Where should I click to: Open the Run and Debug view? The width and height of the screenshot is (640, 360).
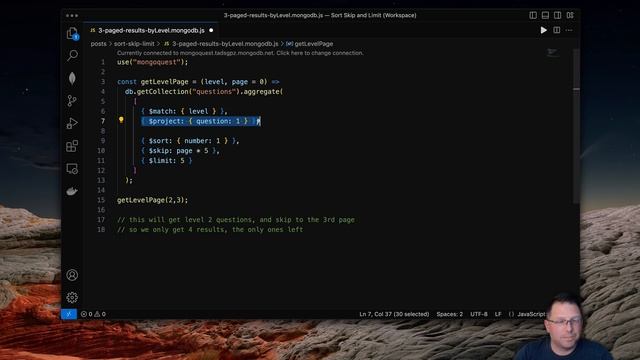click(x=72, y=123)
